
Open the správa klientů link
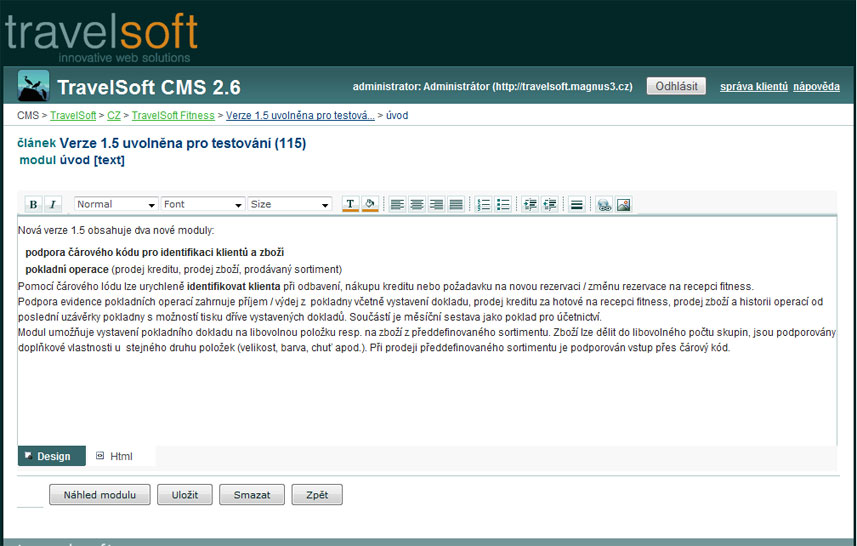pyautogui.click(x=754, y=86)
